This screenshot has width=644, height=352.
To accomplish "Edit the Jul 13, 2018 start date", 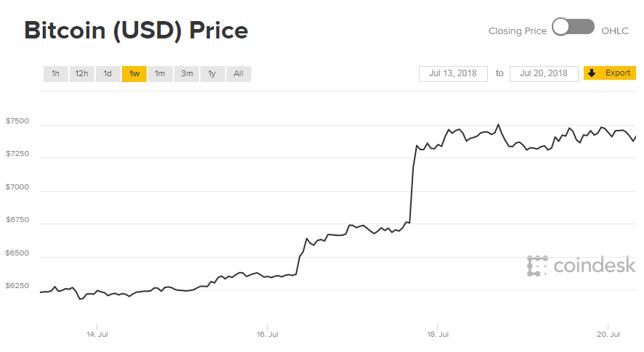I will coord(452,73).
